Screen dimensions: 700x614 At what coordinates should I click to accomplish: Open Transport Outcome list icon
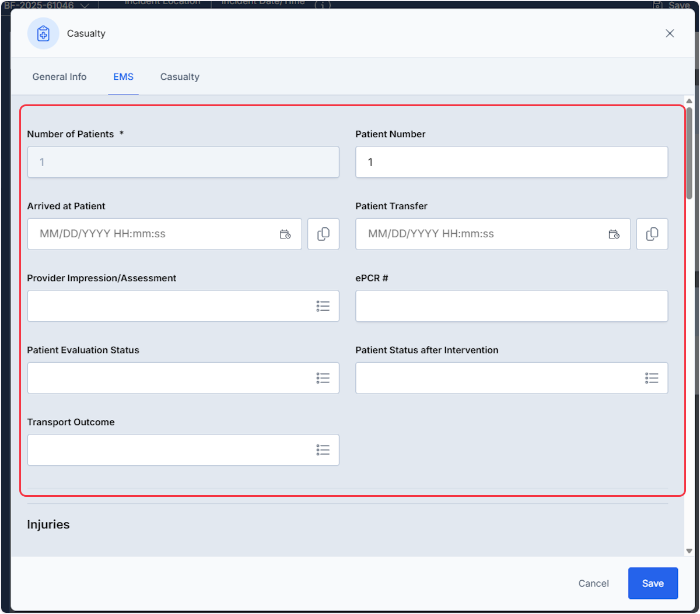click(x=323, y=450)
